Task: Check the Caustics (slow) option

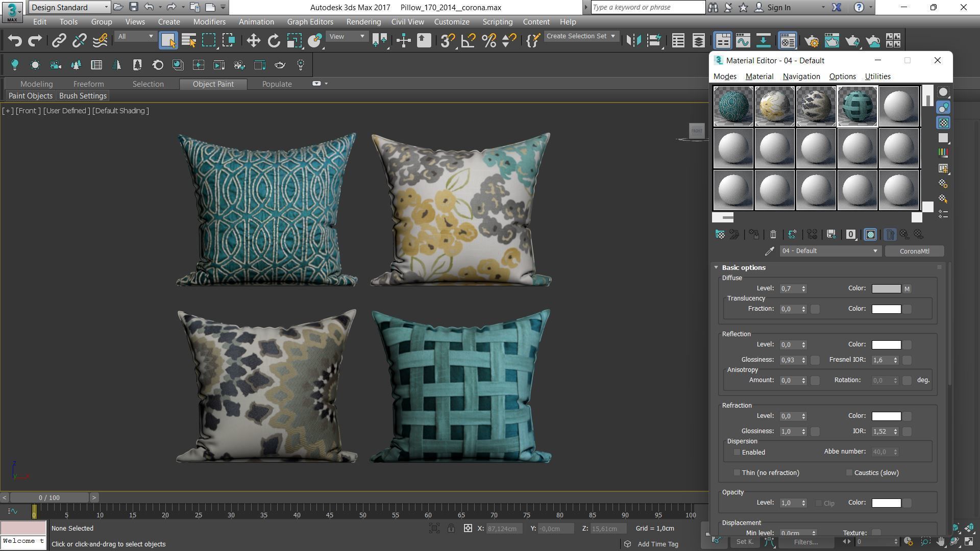Action: [849, 473]
